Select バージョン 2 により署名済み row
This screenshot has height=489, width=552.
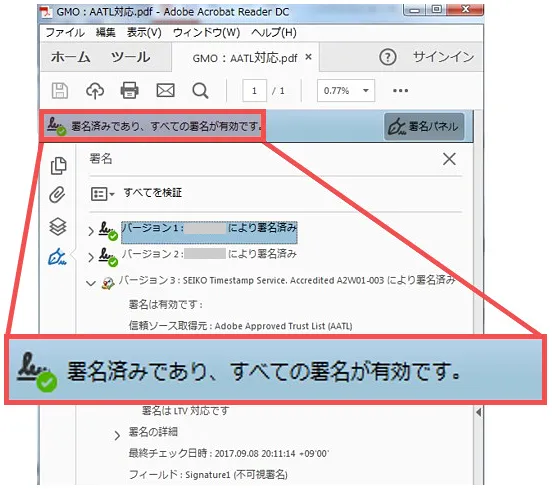pos(209,254)
